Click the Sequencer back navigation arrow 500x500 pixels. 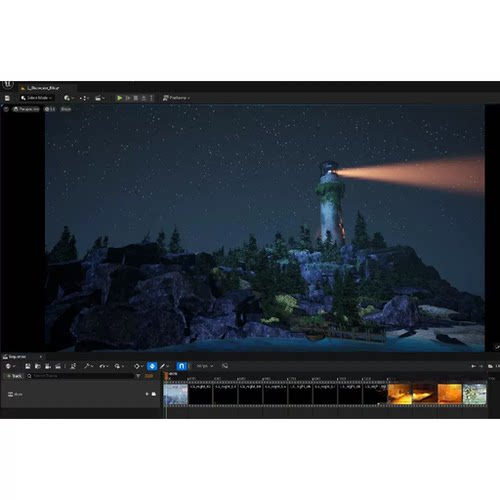tap(473, 366)
